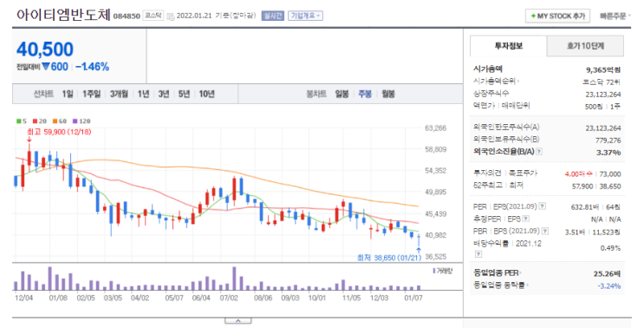Click the 선차트 label
The width and height of the screenshot is (644, 328).
[x=43, y=94]
